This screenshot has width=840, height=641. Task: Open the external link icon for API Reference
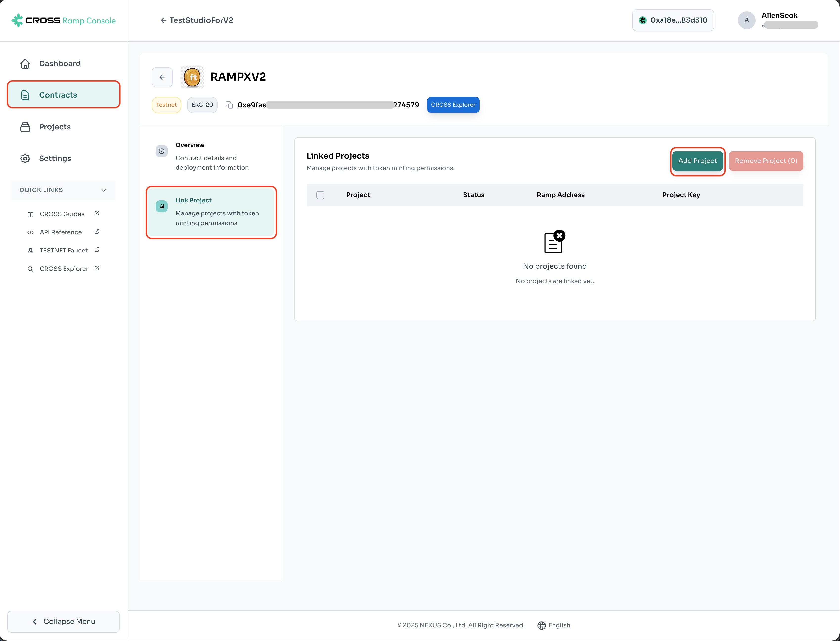tap(97, 232)
